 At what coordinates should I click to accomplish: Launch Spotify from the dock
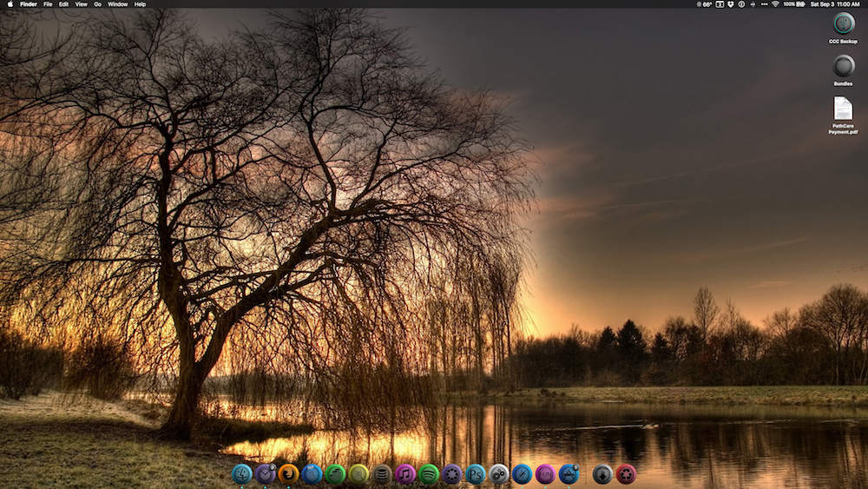click(429, 474)
